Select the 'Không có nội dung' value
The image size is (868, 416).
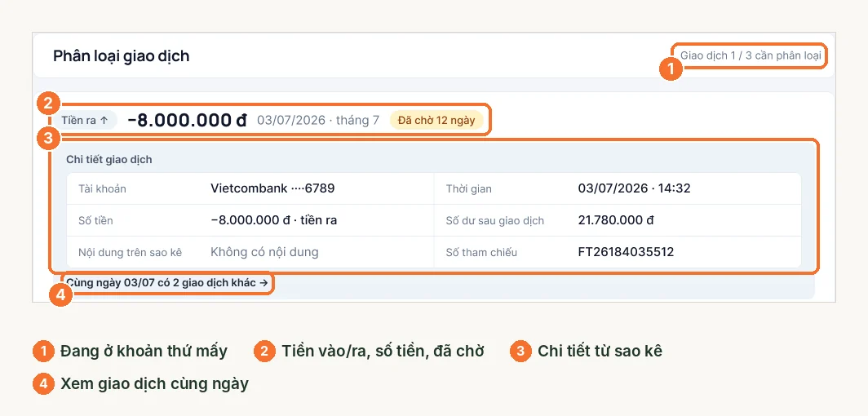point(264,252)
